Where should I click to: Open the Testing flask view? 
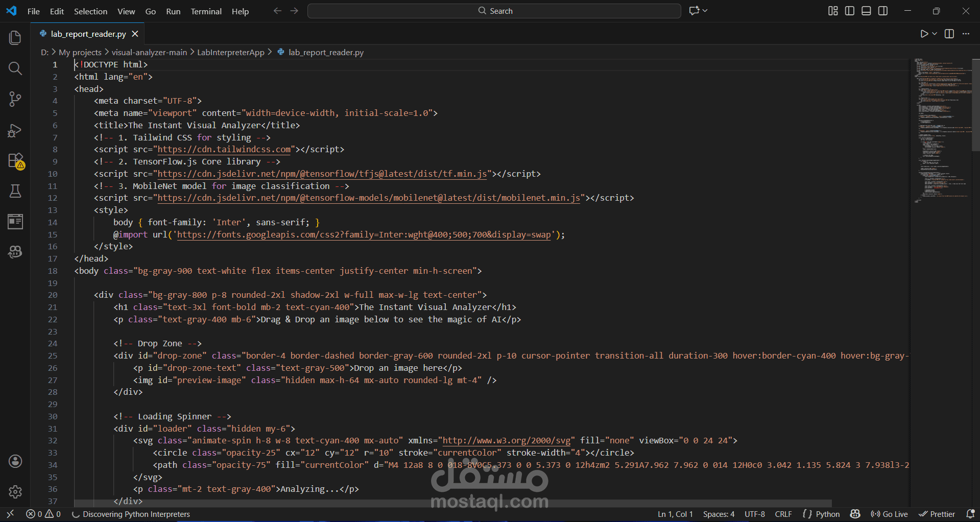click(x=15, y=191)
